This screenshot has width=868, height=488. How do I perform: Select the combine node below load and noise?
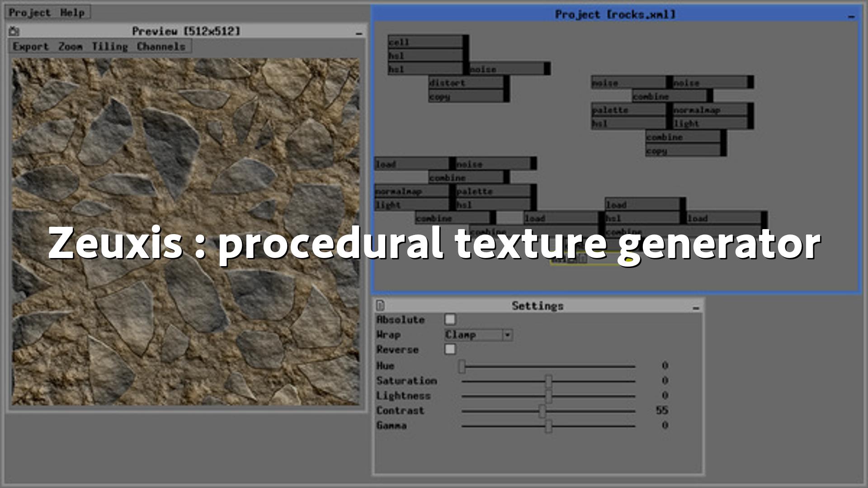(469, 177)
